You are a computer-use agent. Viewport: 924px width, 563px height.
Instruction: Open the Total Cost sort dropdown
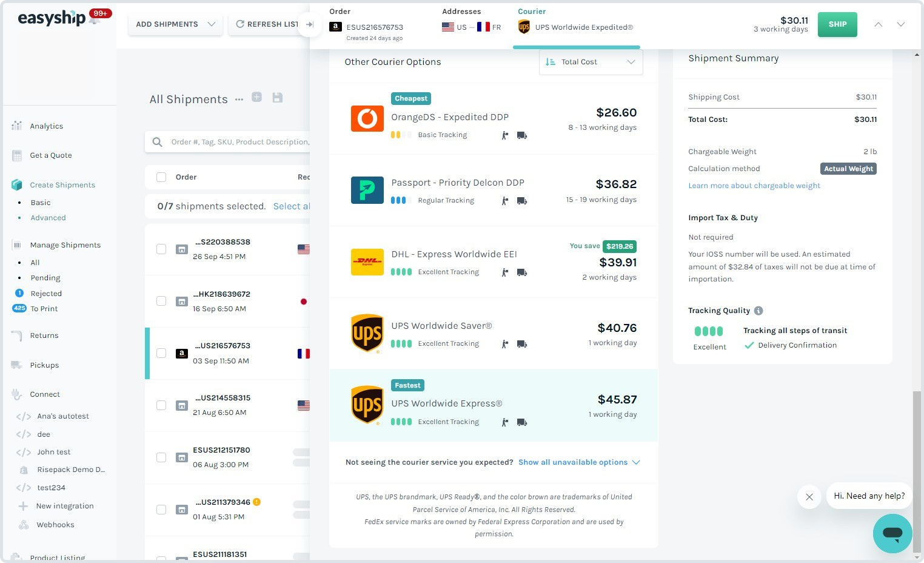pos(591,62)
